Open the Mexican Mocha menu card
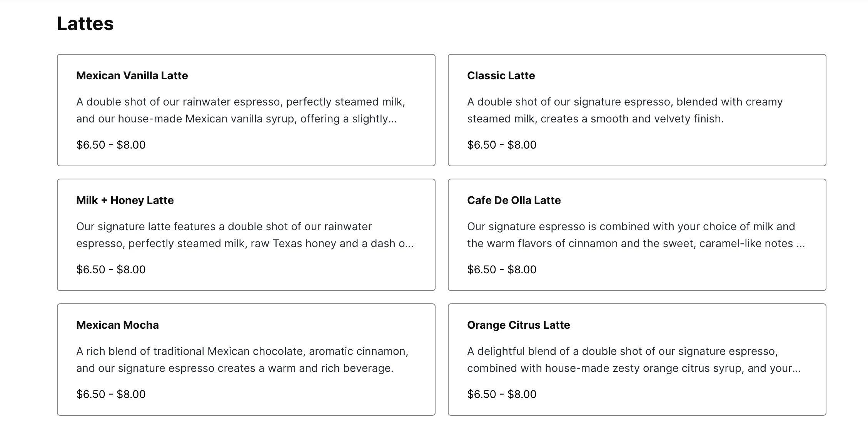 coord(246,360)
